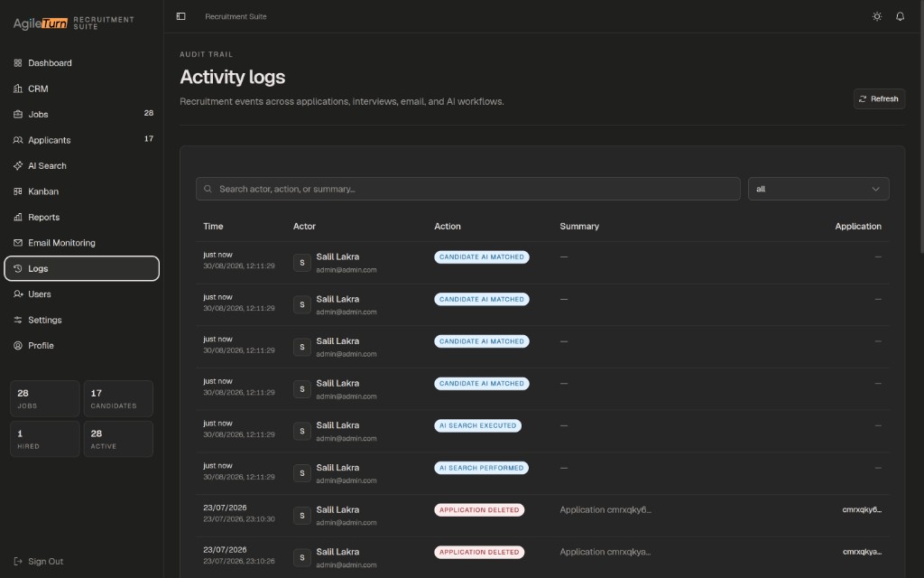This screenshot has width=924, height=578.
Task: Click the Logs history clock icon
Action: click(18, 268)
